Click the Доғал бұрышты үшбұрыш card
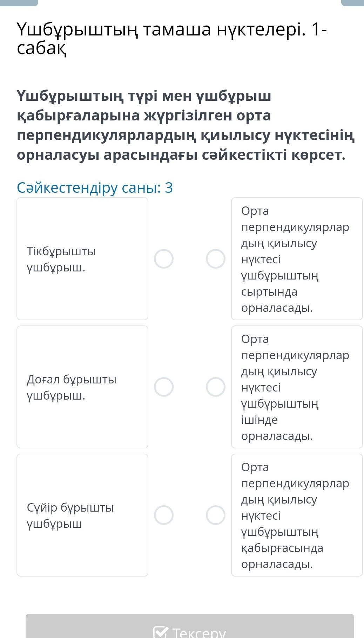The height and width of the screenshot is (638, 364). (x=82, y=387)
